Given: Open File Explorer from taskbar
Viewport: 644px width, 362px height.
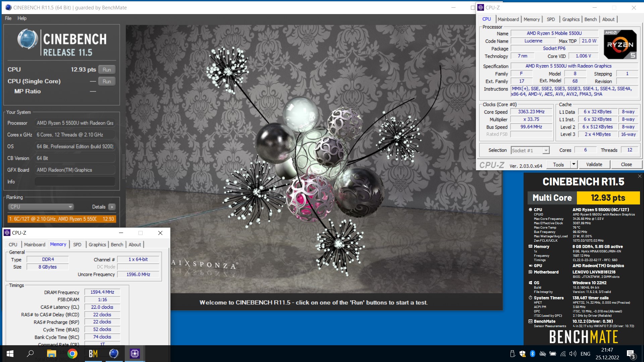Looking at the screenshot, I should (51, 354).
